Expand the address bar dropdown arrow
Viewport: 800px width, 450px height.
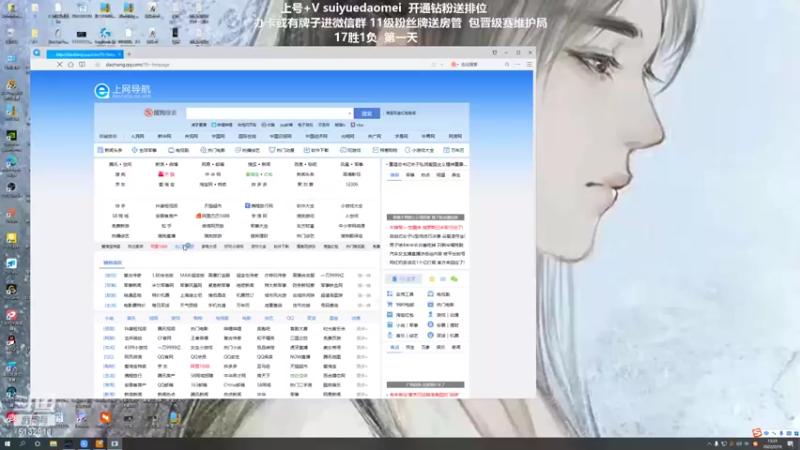(x=441, y=65)
